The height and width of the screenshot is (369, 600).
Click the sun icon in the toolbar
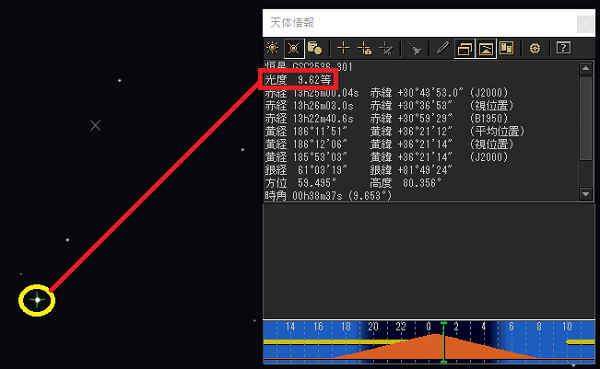pyautogui.click(x=272, y=48)
